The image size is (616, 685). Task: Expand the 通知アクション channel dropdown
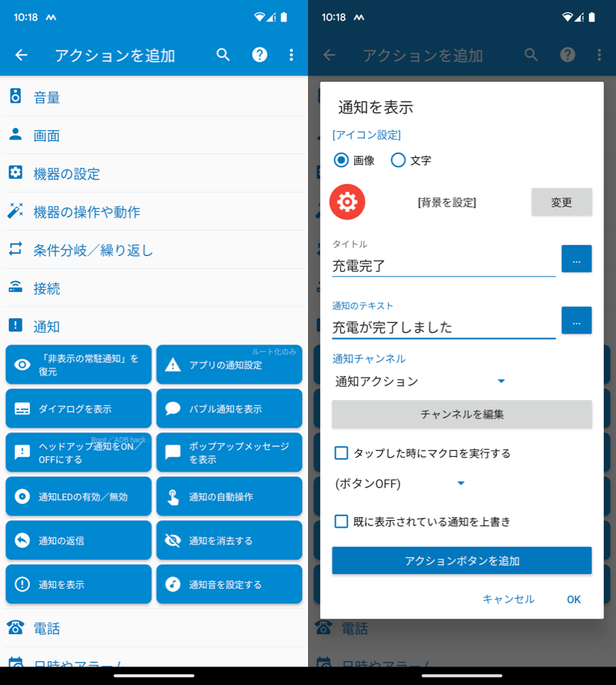pyautogui.click(x=420, y=381)
